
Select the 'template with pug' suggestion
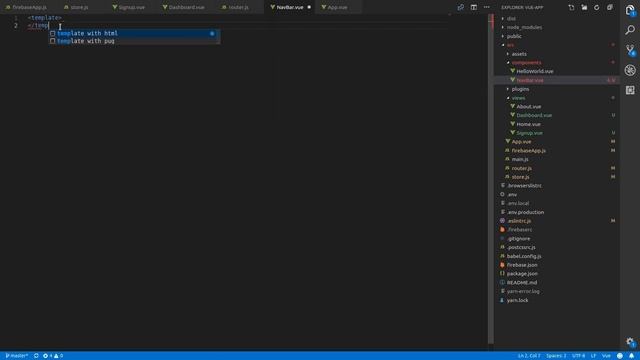click(x=134, y=41)
